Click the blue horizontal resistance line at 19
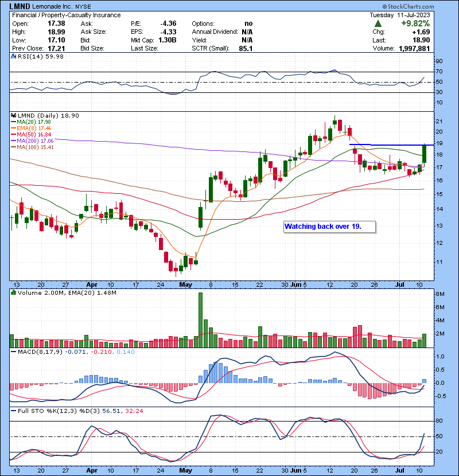The image size is (459, 476). 391,145
